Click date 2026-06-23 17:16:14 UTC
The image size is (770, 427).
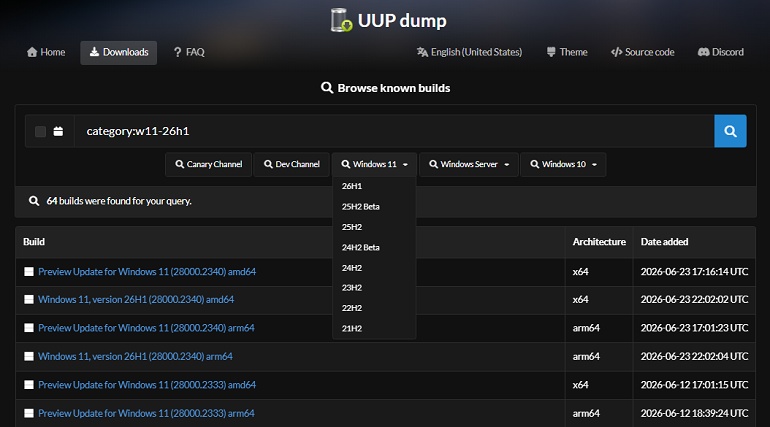coord(694,271)
